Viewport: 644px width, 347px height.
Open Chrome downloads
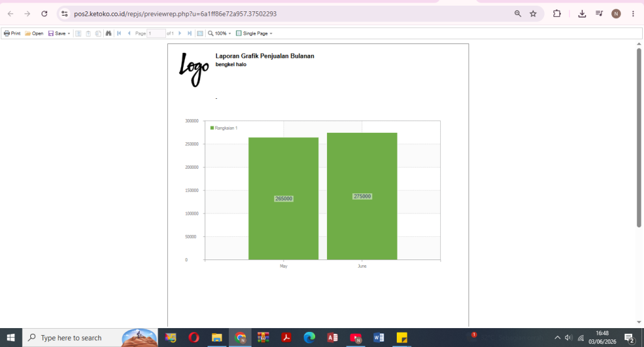point(582,14)
